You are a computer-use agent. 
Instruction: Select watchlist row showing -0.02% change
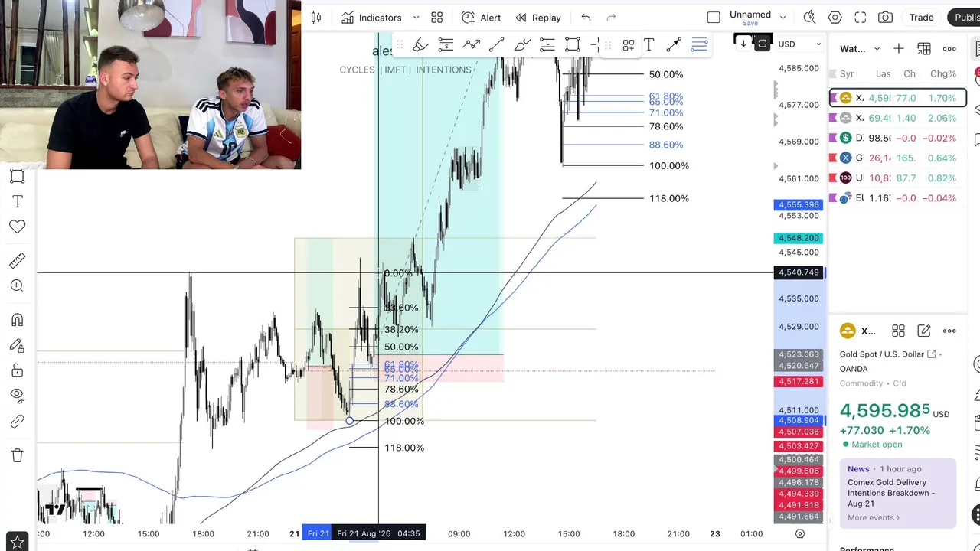pos(898,138)
